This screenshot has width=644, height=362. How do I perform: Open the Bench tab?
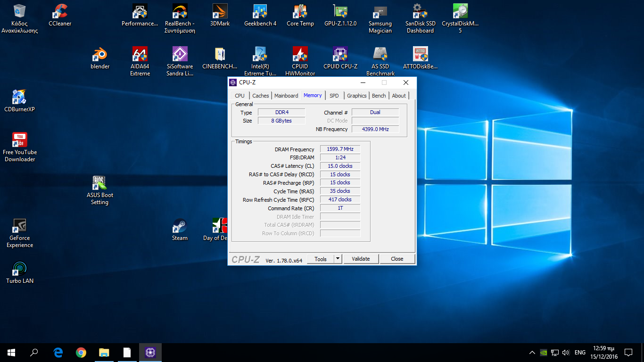(x=379, y=96)
